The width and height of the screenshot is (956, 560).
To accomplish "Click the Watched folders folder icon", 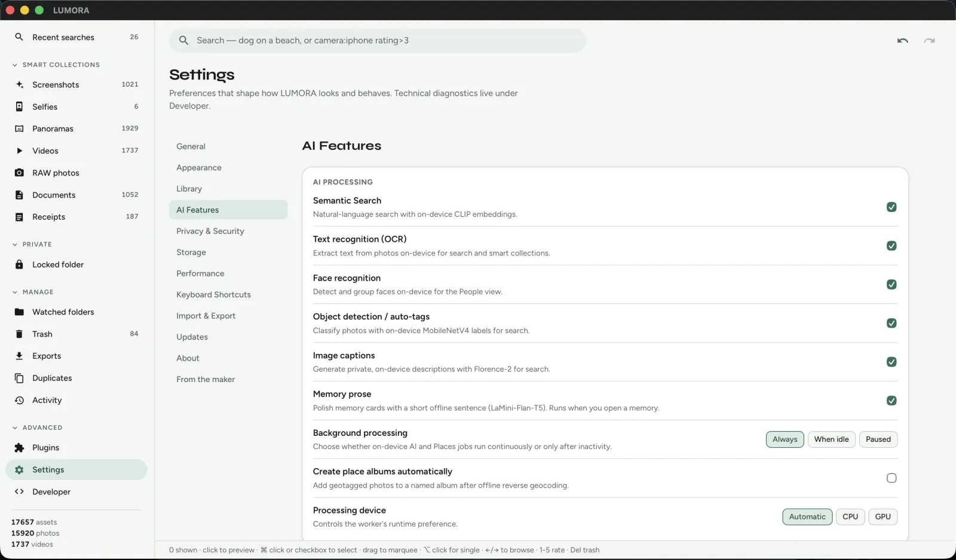I will click(x=19, y=312).
